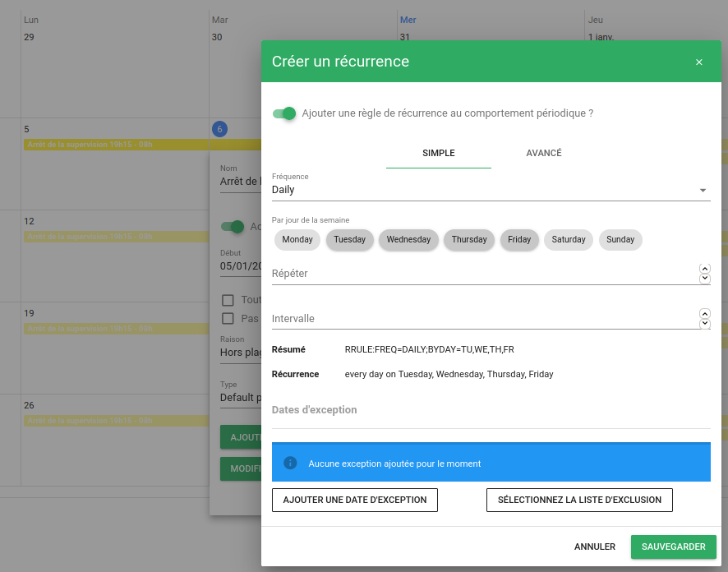Increase the Intervalle value with up arrow
Viewport: 728px width, 572px height.
(704, 314)
